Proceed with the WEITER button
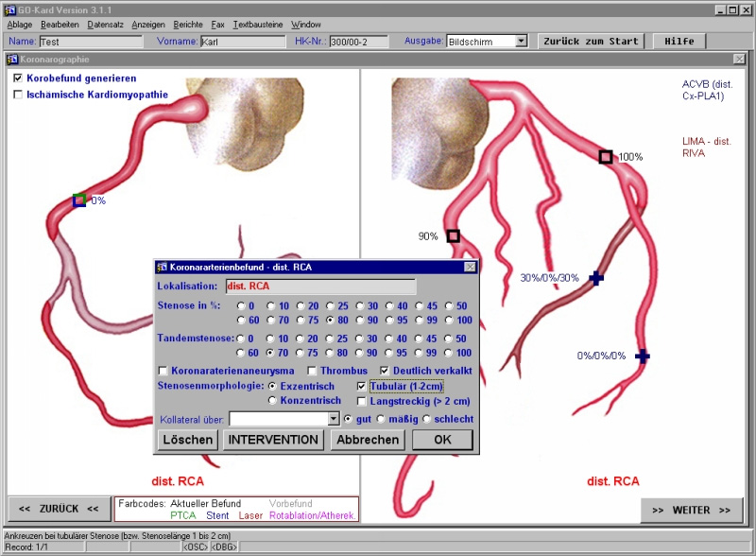 click(x=692, y=511)
